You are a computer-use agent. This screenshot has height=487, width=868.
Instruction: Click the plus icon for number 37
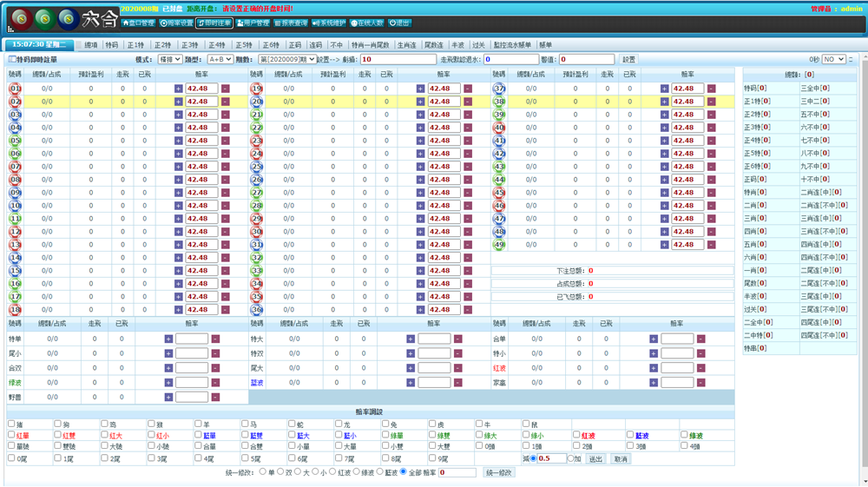coord(665,89)
